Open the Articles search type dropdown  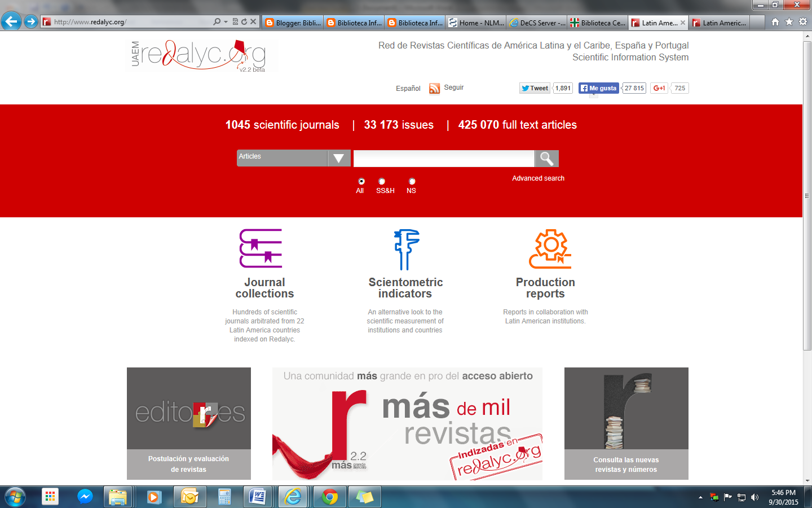click(x=338, y=158)
